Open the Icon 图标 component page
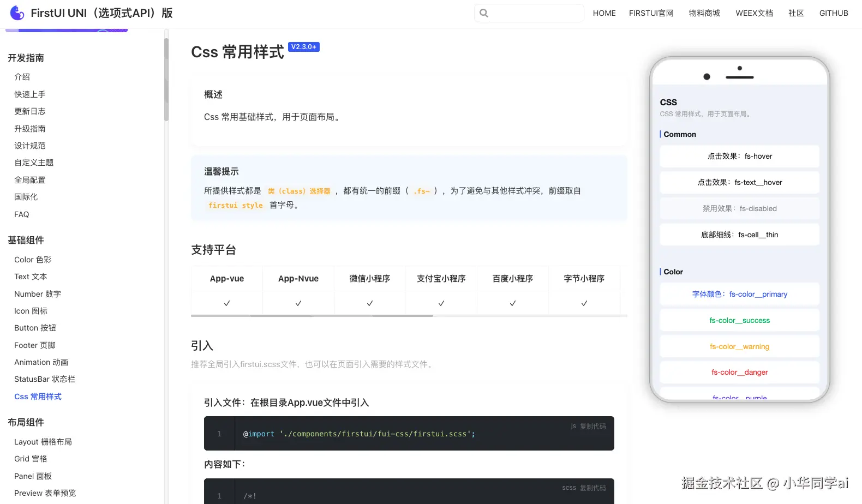The image size is (862, 504). click(x=31, y=311)
